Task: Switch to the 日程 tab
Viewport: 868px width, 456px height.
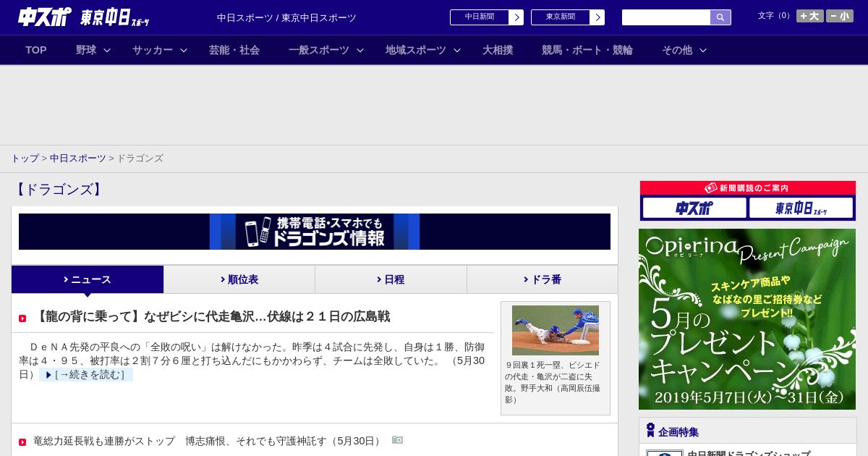Action: pyautogui.click(x=391, y=279)
